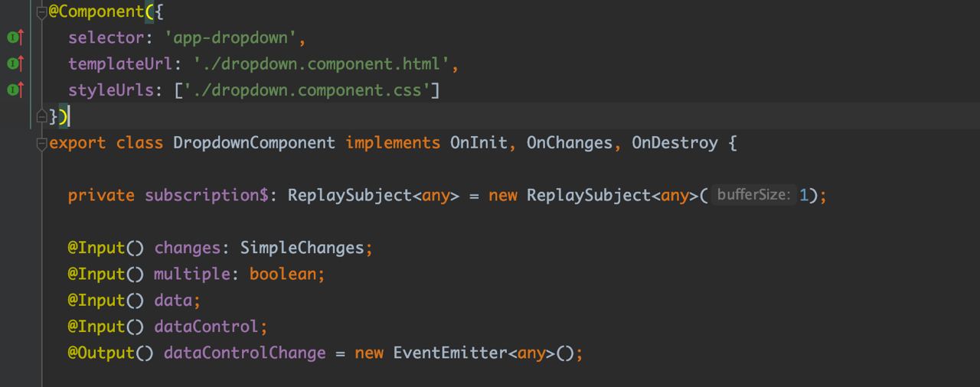Click the styleUrls property key
Screen dimensions: 980x387
point(111,90)
